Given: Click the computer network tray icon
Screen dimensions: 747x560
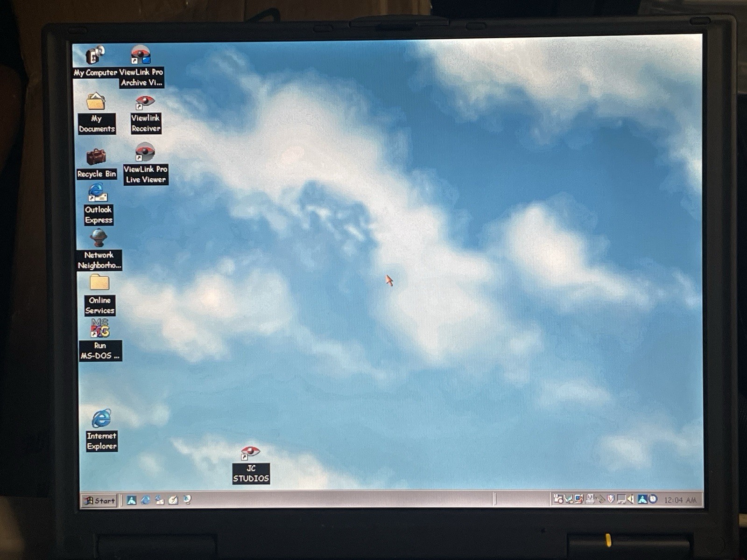Looking at the screenshot, I should tap(591, 499).
